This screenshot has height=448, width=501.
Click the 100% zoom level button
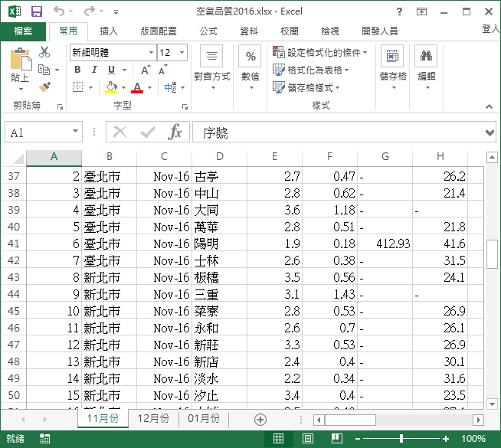(473, 439)
